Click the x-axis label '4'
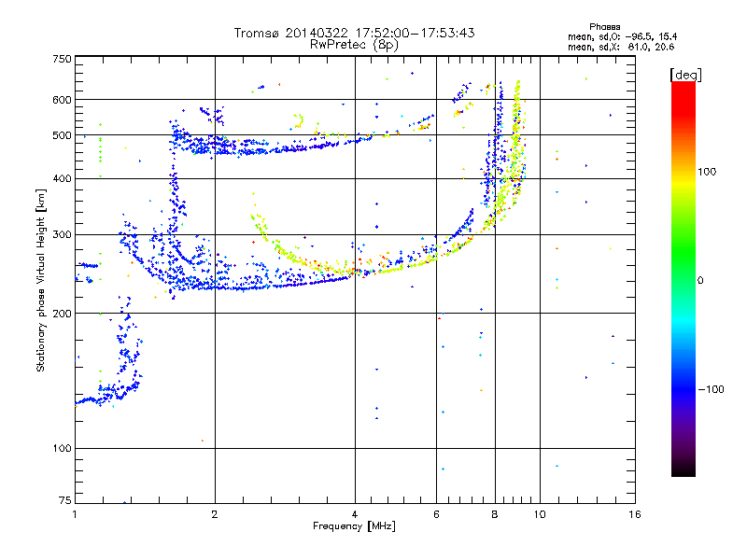The width and height of the screenshot is (747, 560). click(x=355, y=514)
